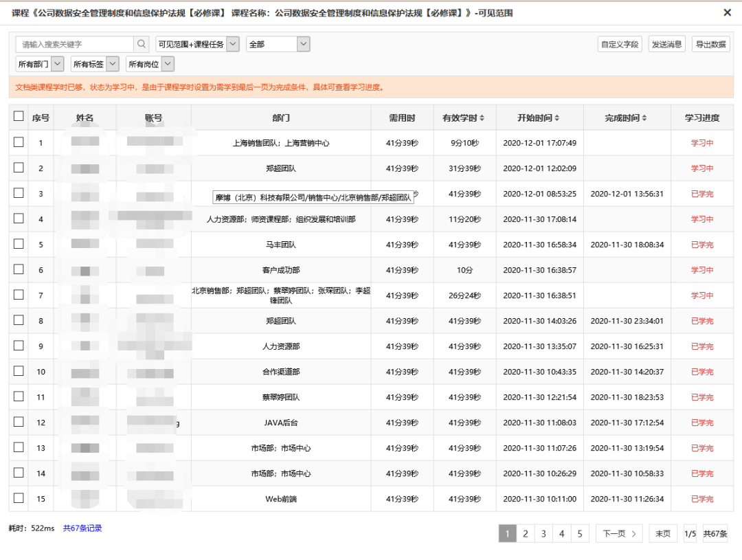Open the 所有标签 dropdown
Viewport: 742px width, 560px height.
[94, 63]
